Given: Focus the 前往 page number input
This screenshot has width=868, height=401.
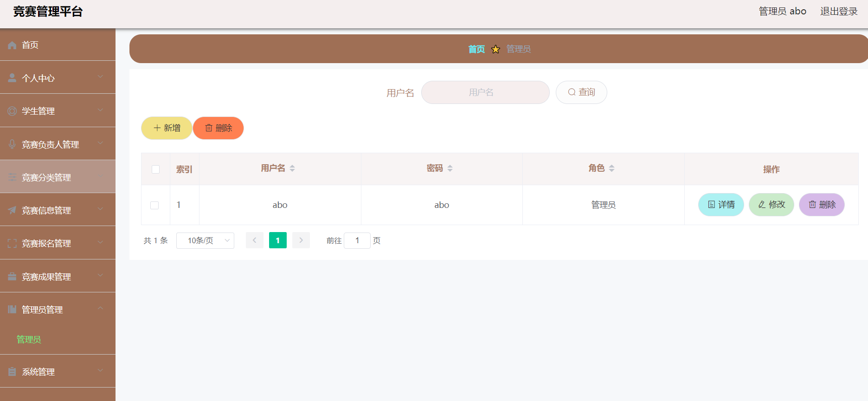Looking at the screenshot, I should tap(357, 240).
